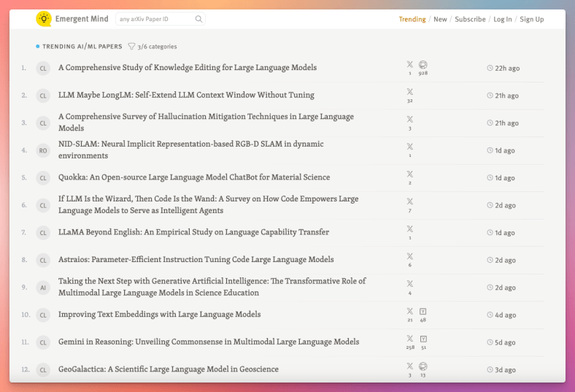Click X icon with 258 for Gemini paper
Screen dimensions: 575x392
click(x=409, y=339)
